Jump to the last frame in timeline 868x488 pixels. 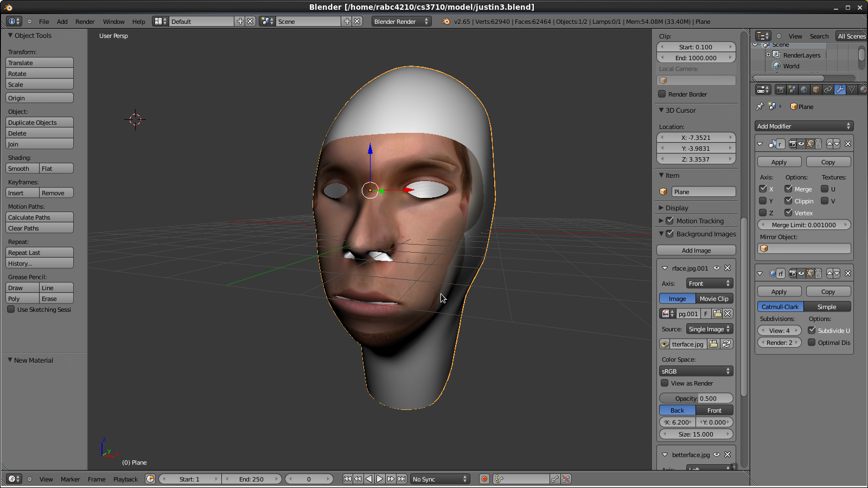401,479
